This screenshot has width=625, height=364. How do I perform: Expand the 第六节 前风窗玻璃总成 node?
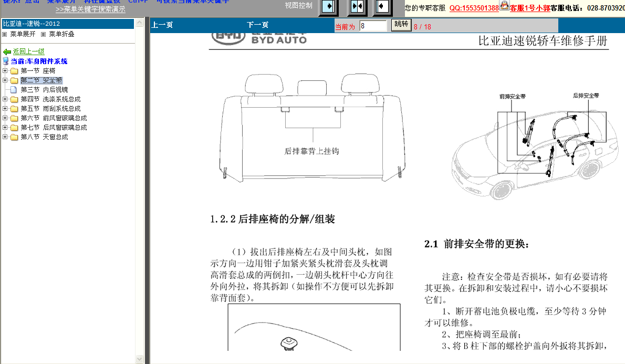pyautogui.click(x=5, y=118)
